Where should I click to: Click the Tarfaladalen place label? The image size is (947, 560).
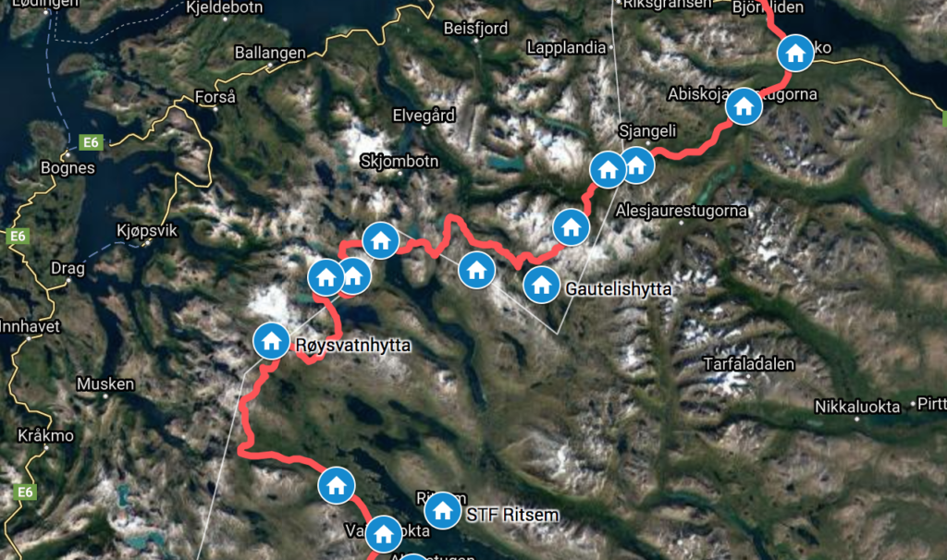(x=749, y=364)
